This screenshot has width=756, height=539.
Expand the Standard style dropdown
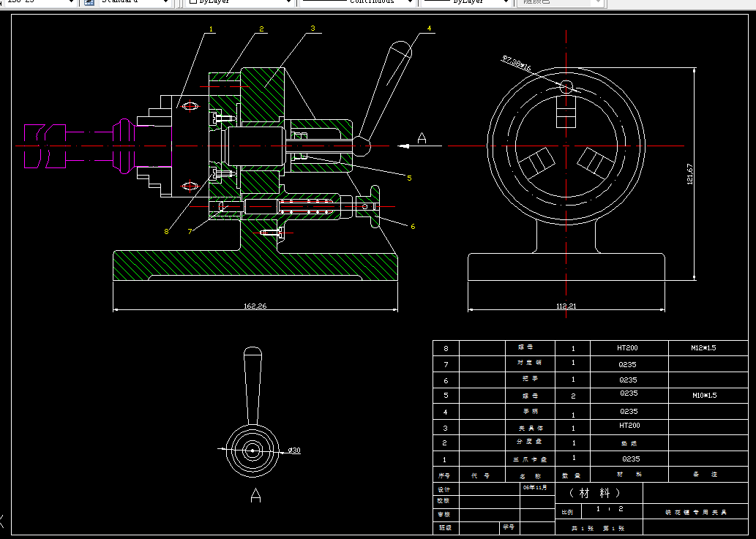(x=165, y=2)
